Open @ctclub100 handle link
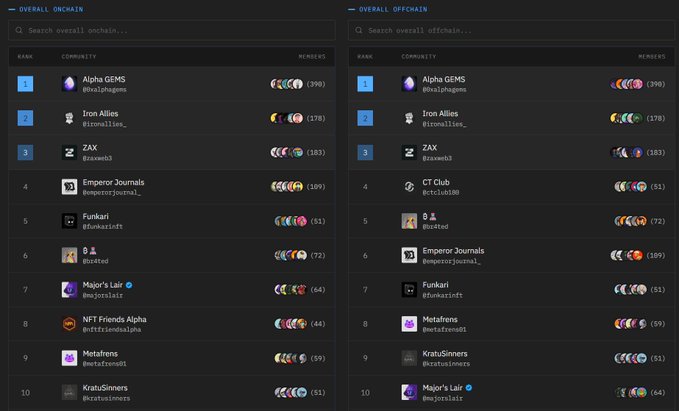This screenshot has width=679, height=411. (x=441, y=192)
